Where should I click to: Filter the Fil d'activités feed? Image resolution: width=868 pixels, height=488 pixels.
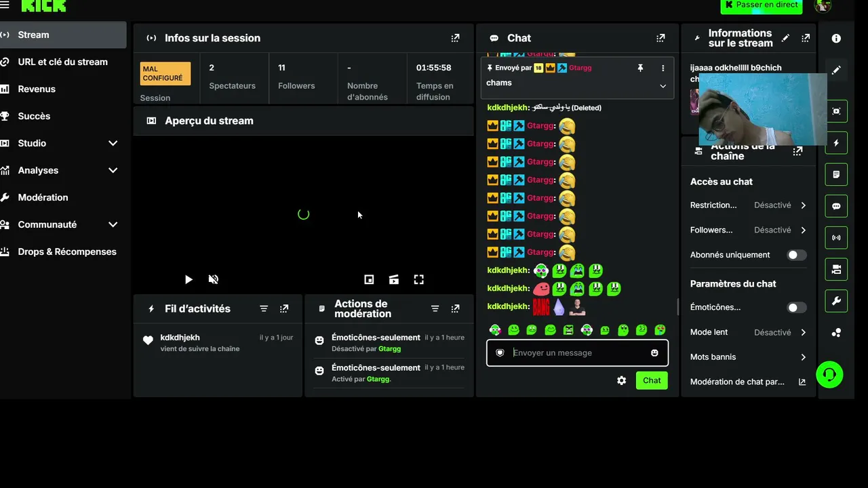coord(264,308)
